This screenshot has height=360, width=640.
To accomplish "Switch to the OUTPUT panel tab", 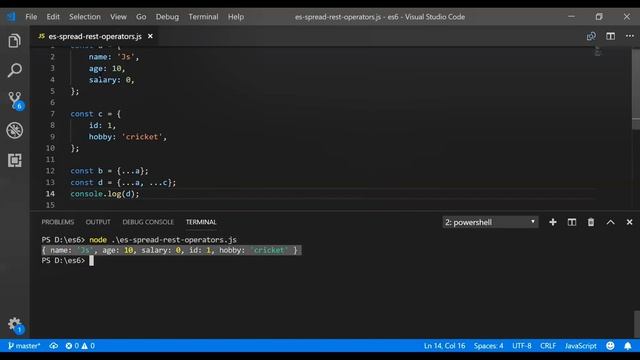I will [98, 222].
